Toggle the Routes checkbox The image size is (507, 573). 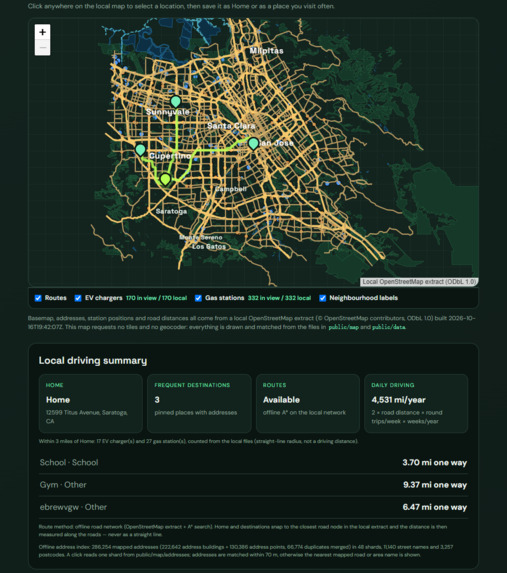pos(38,298)
